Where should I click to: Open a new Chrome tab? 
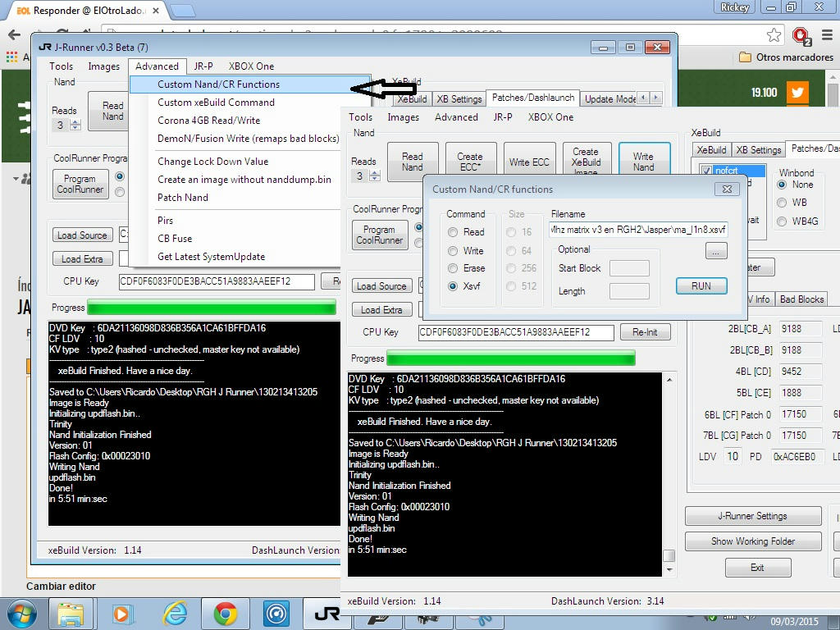182,11
